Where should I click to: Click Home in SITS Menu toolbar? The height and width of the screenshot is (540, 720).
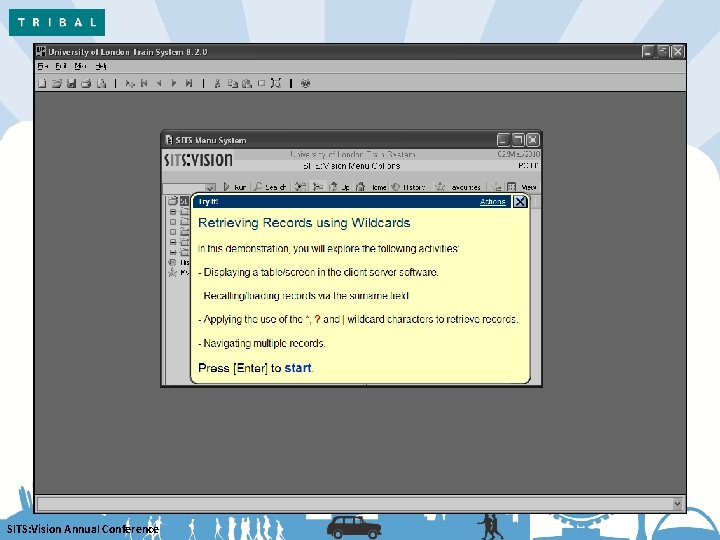tap(371, 187)
